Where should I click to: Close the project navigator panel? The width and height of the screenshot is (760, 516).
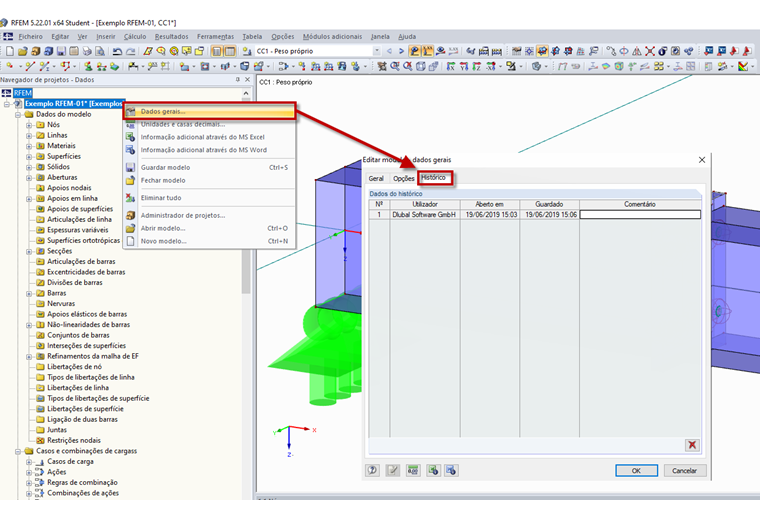(x=247, y=79)
